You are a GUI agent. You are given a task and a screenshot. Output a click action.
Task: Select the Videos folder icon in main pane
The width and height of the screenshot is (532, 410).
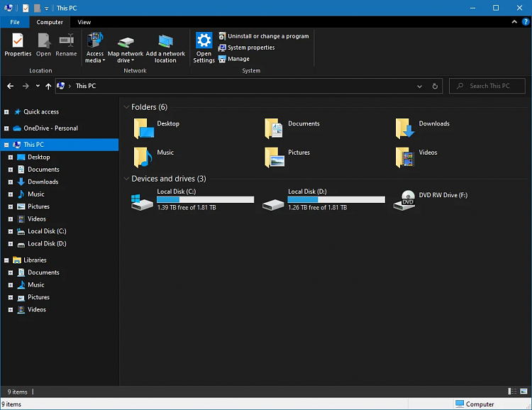(x=405, y=157)
